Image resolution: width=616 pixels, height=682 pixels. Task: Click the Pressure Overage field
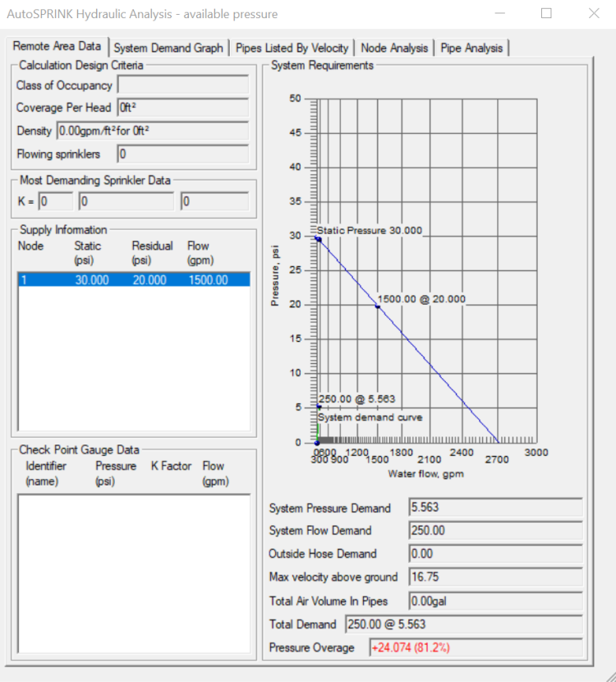tap(476, 647)
